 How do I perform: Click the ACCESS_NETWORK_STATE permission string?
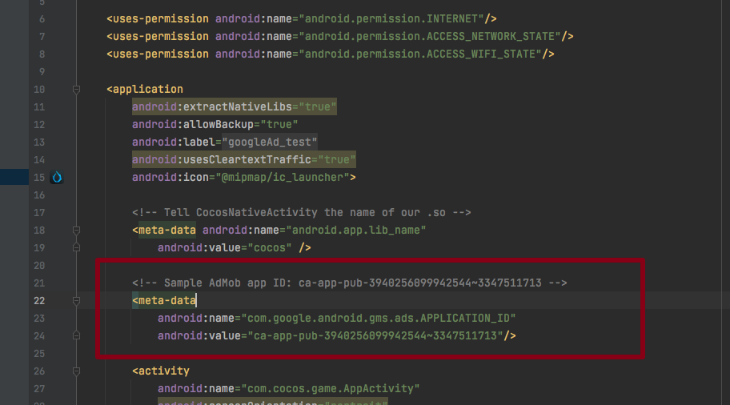(429, 36)
